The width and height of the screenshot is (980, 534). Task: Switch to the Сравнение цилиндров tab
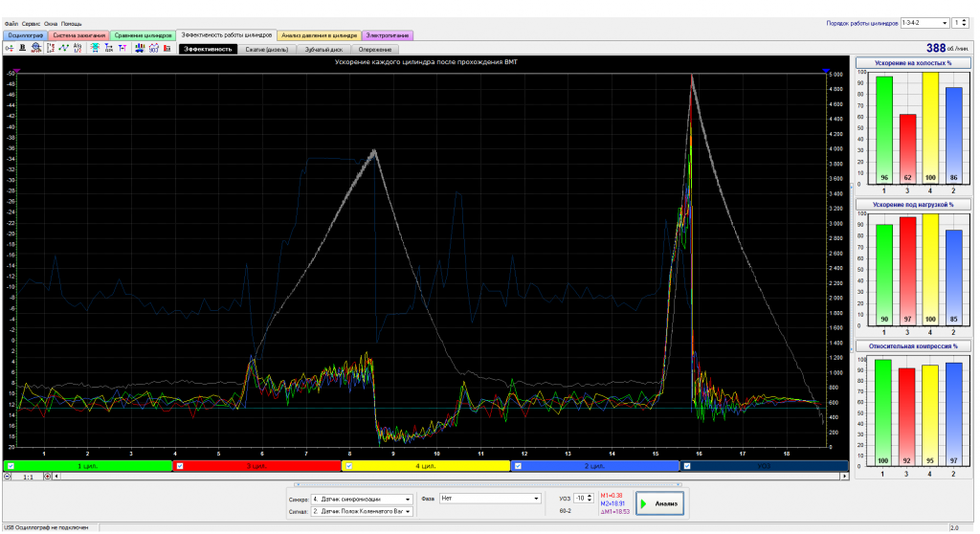click(x=143, y=35)
